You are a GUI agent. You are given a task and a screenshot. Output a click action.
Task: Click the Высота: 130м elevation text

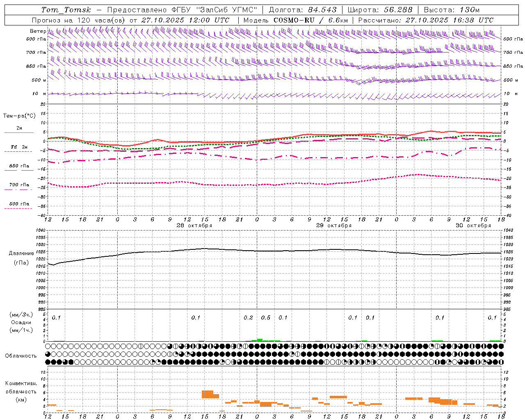pos(452,10)
